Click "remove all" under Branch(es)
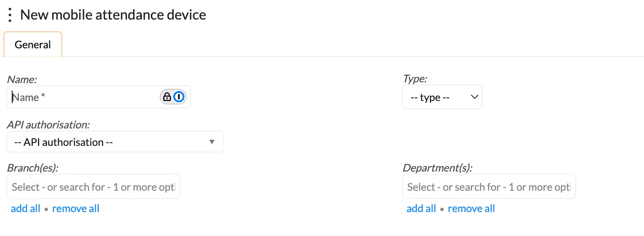 76,209
